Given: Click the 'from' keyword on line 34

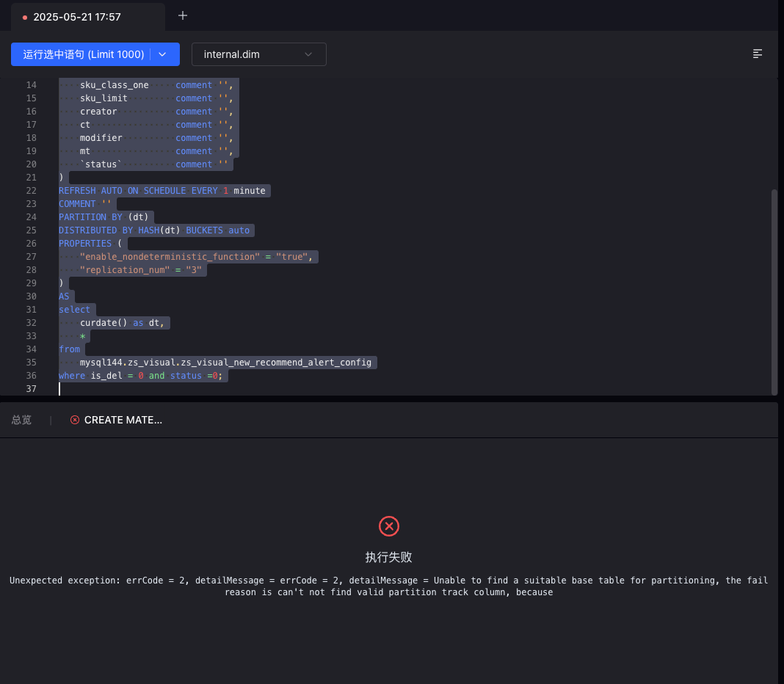Looking at the screenshot, I should (69, 349).
